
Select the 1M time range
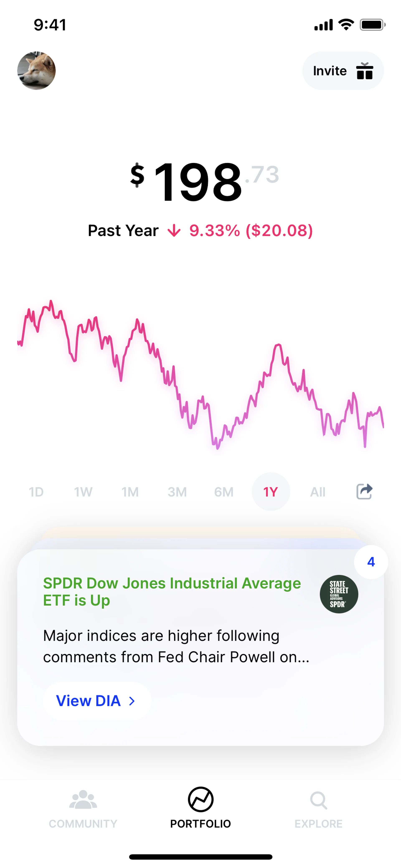click(x=130, y=492)
